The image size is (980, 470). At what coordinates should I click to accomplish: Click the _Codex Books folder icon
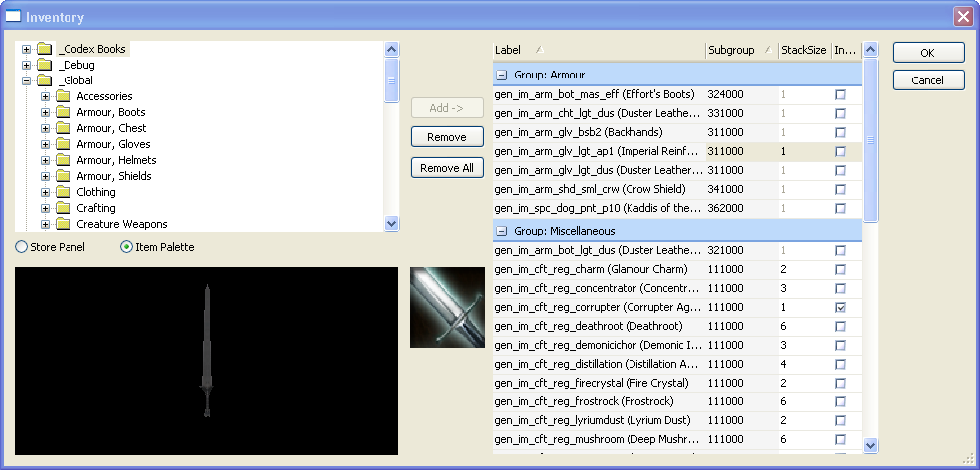[x=44, y=49]
